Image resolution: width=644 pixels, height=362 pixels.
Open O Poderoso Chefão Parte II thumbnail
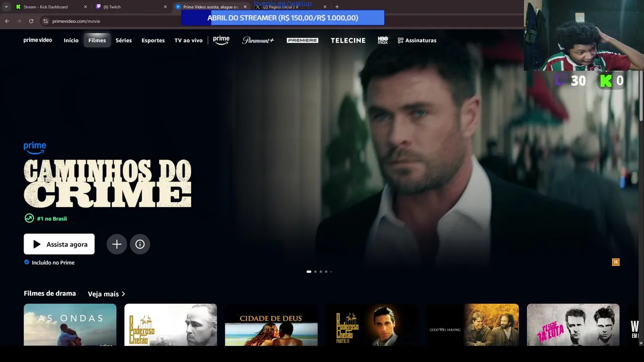point(372,325)
